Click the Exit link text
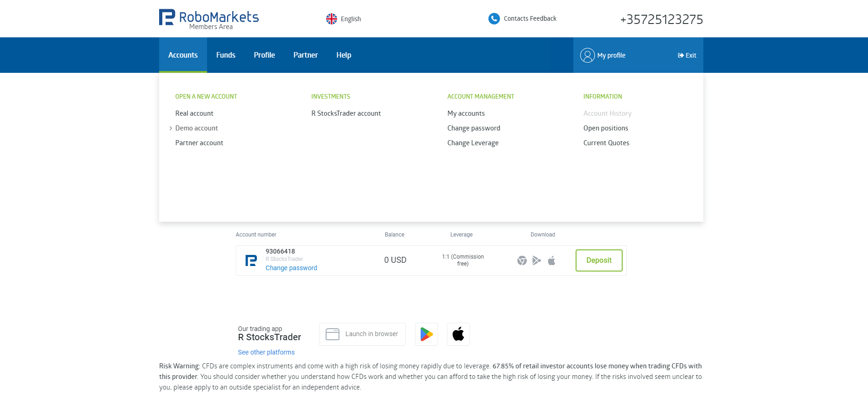Image resolution: width=868 pixels, height=402 pixels. tap(691, 55)
